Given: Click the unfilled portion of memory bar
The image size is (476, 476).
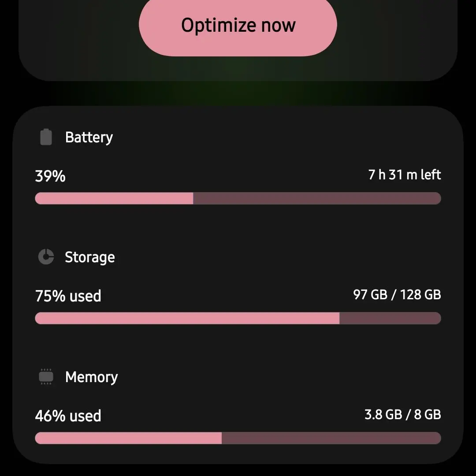Looking at the screenshot, I should pyautogui.click(x=331, y=438).
